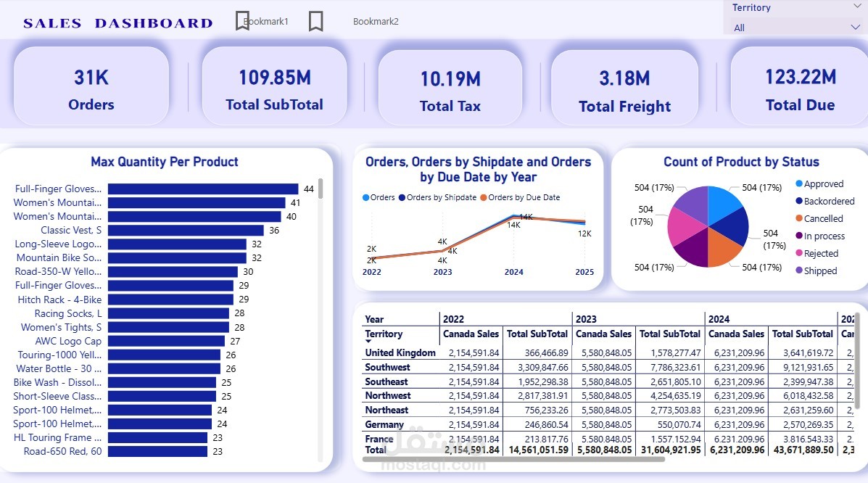The height and width of the screenshot is (483, 868).
Task: Click the Territory column sort arrow
Action: pyautogui.click(x=368, y=342)
